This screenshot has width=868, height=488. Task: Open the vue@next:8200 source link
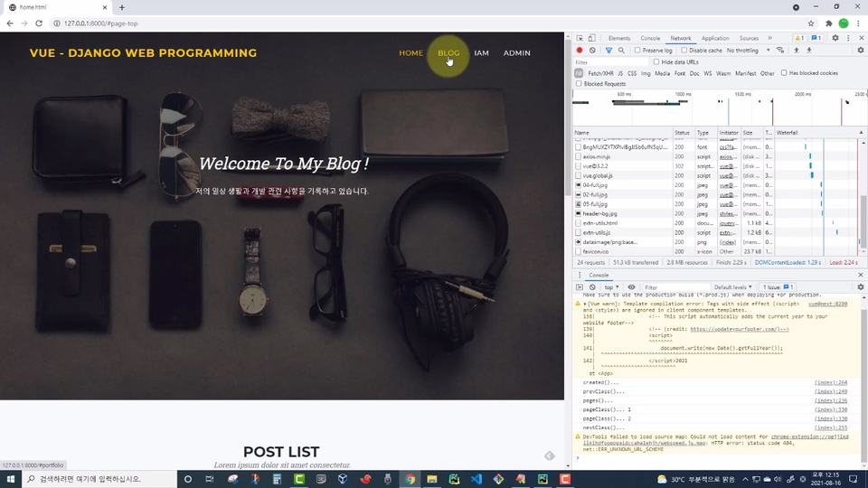coord(827,304)
